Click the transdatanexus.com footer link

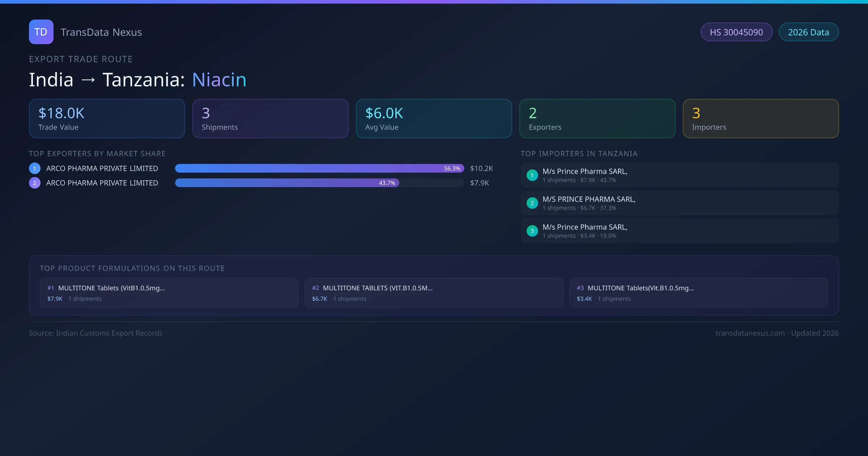(750, 333)
